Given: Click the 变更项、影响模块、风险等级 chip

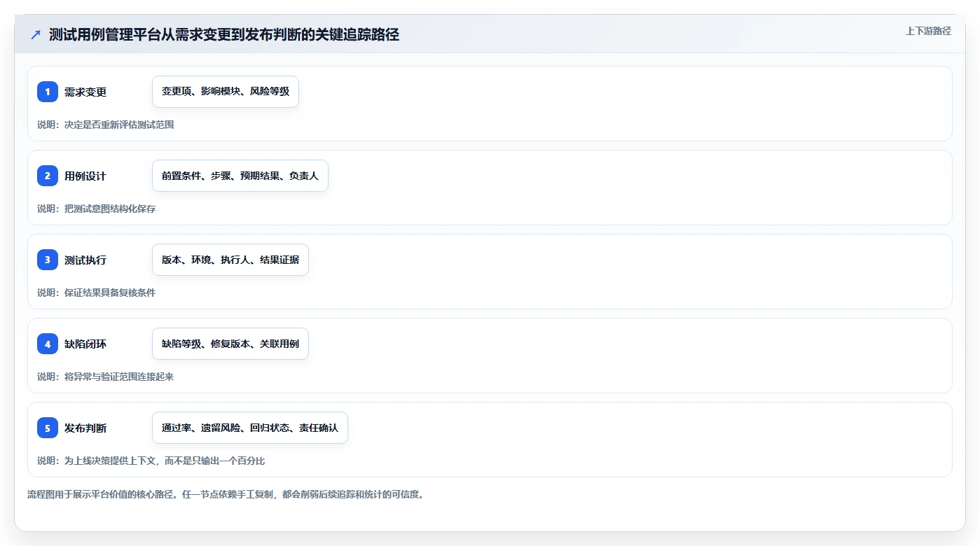Looking at the screenshot, I should [x=226, y=92].
